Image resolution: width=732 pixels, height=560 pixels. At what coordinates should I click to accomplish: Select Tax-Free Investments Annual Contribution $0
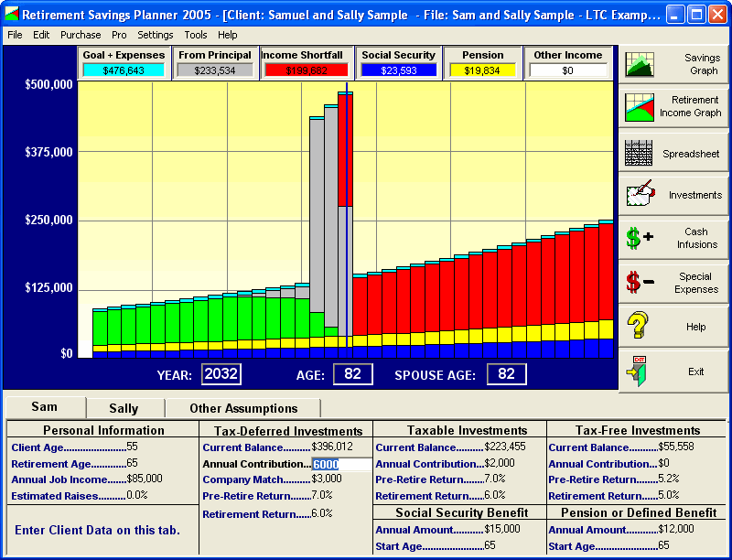(x=664, y=463)
